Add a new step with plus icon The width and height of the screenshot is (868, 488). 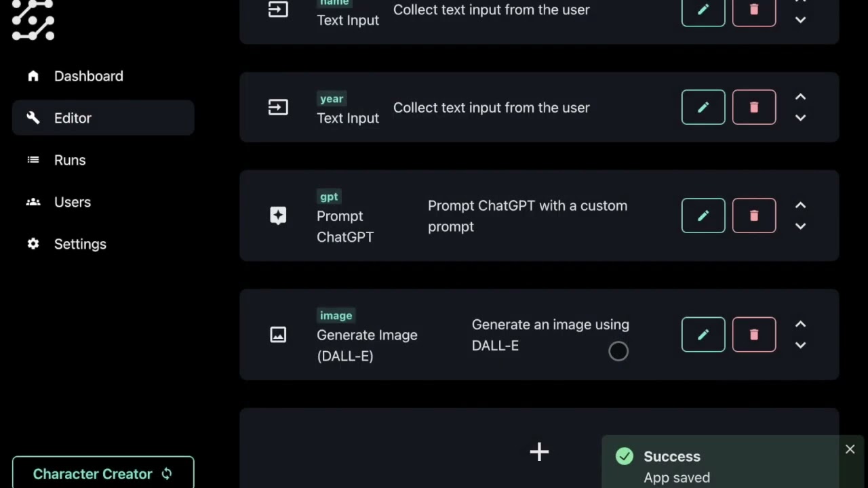539,452
